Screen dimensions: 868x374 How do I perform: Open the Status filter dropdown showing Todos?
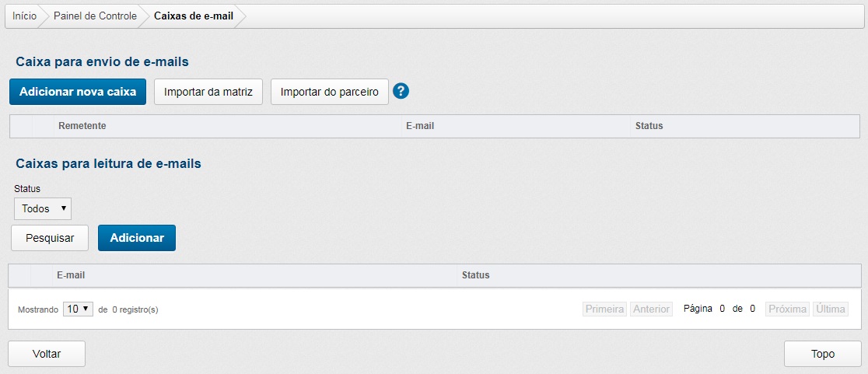(43, 208)
